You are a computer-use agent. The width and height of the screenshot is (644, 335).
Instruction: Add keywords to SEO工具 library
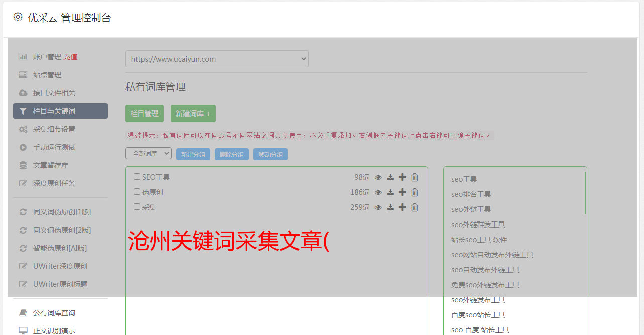pos(402,177)
